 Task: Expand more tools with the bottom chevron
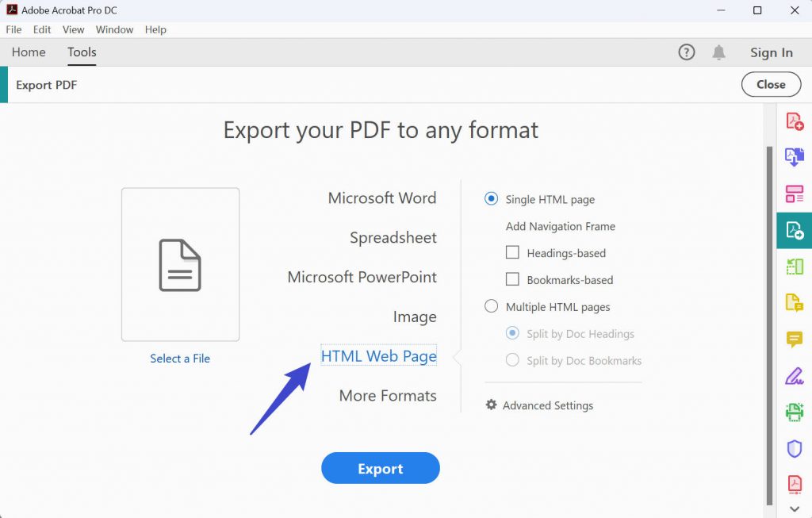click(x=795, y=508)
